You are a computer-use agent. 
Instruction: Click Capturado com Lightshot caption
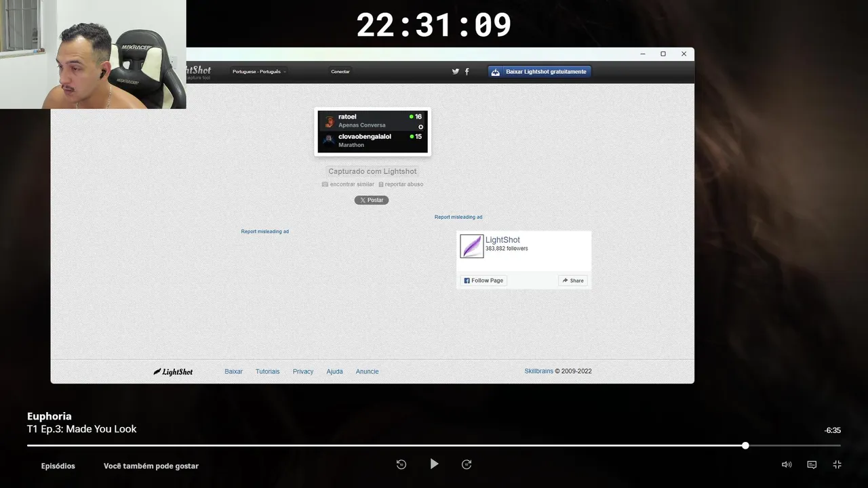click(372, 171)
